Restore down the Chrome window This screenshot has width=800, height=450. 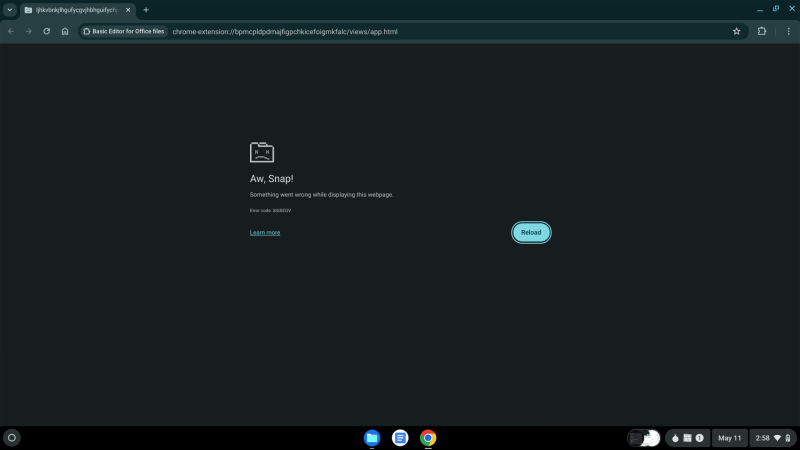[776, 9]
